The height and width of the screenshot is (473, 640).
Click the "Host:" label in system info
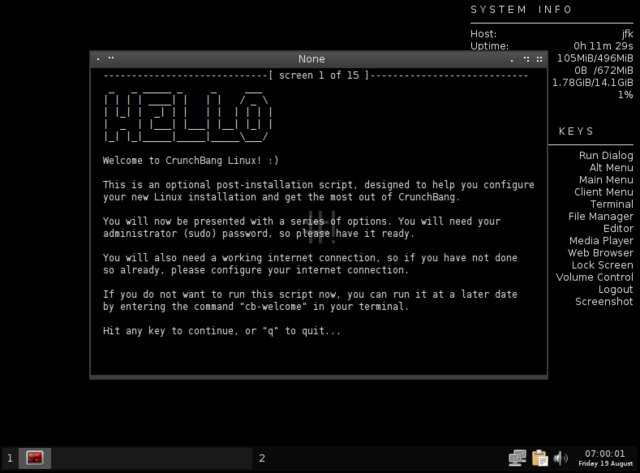coord(483,34)
